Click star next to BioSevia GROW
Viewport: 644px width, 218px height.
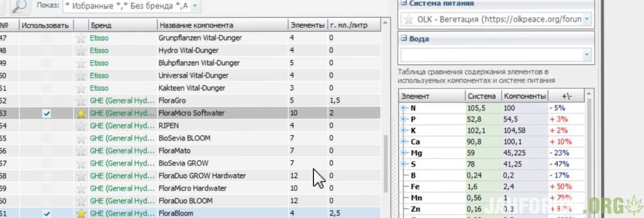pos(81,163)
